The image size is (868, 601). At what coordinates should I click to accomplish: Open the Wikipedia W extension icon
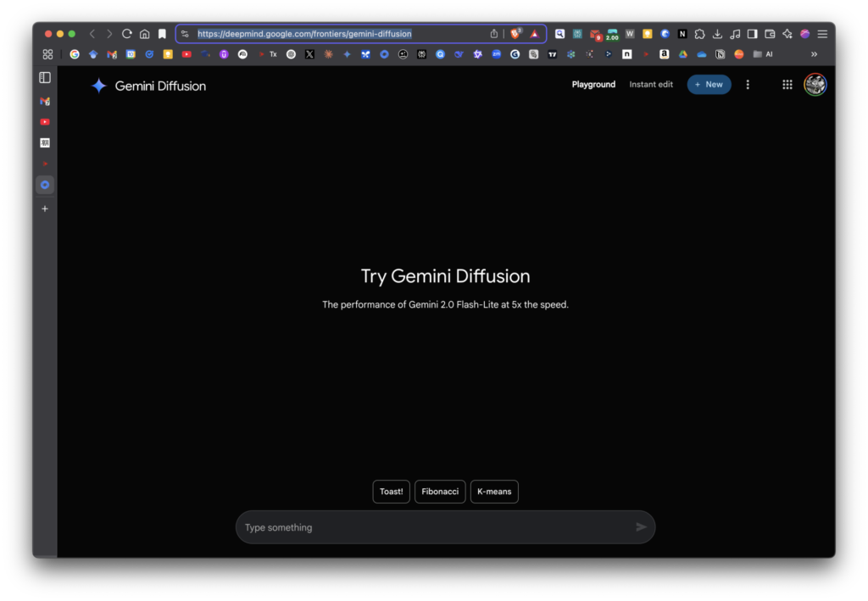pyautogui.click(x=630, y=34)
